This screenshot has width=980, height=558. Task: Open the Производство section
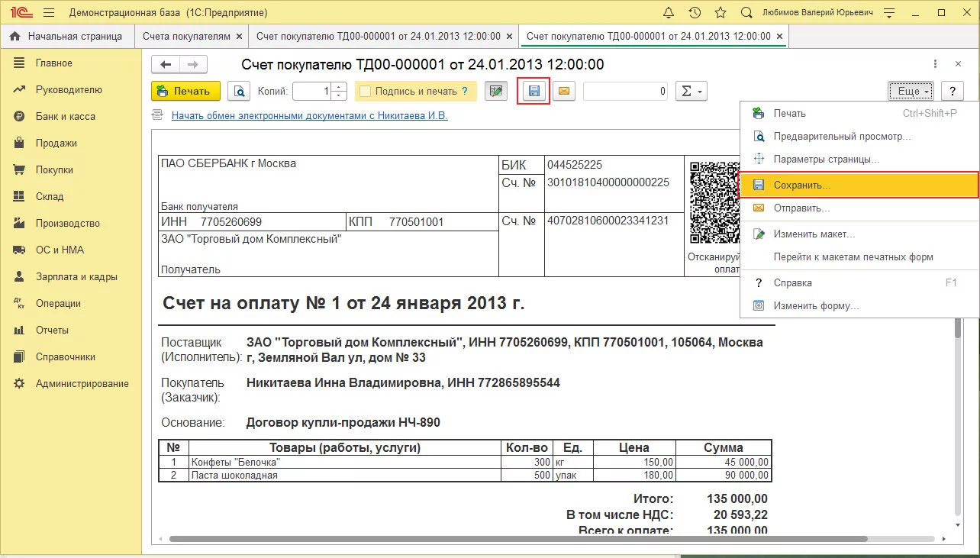pyautogui.click(x=70, y=223)
